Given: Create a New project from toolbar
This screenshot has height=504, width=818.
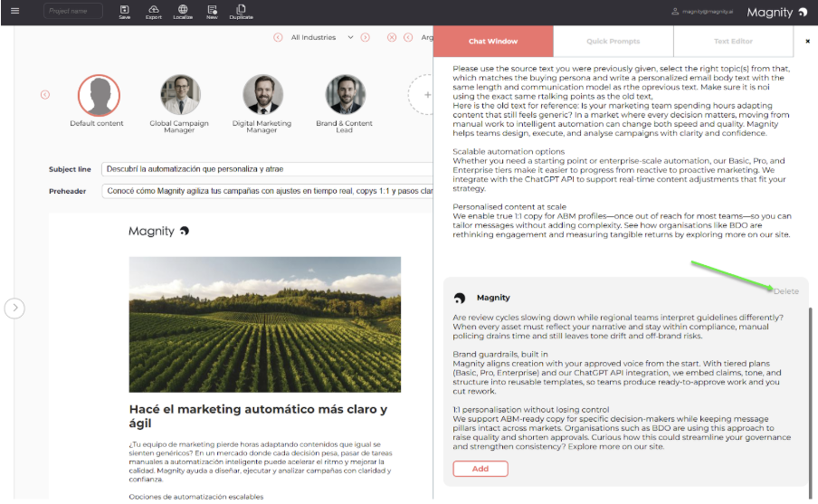Looking at the screenshot, I should (x=212, y=12).
